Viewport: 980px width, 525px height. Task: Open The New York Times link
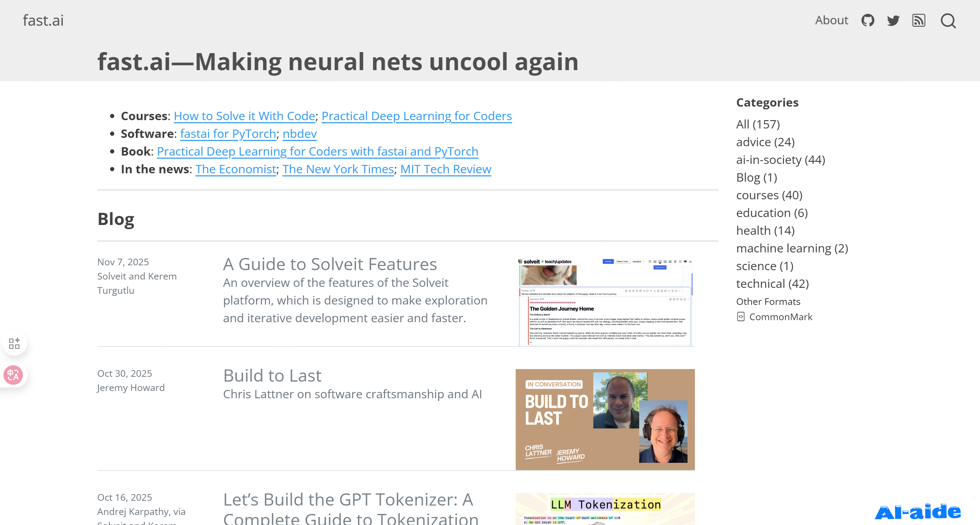pos(338,169)
